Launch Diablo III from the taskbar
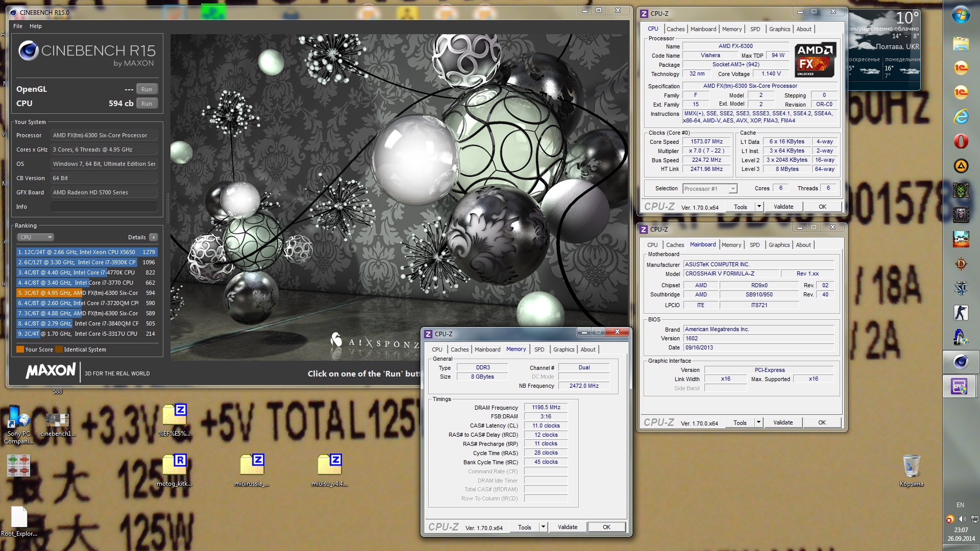Screen dimensions: 980x551 961,264
